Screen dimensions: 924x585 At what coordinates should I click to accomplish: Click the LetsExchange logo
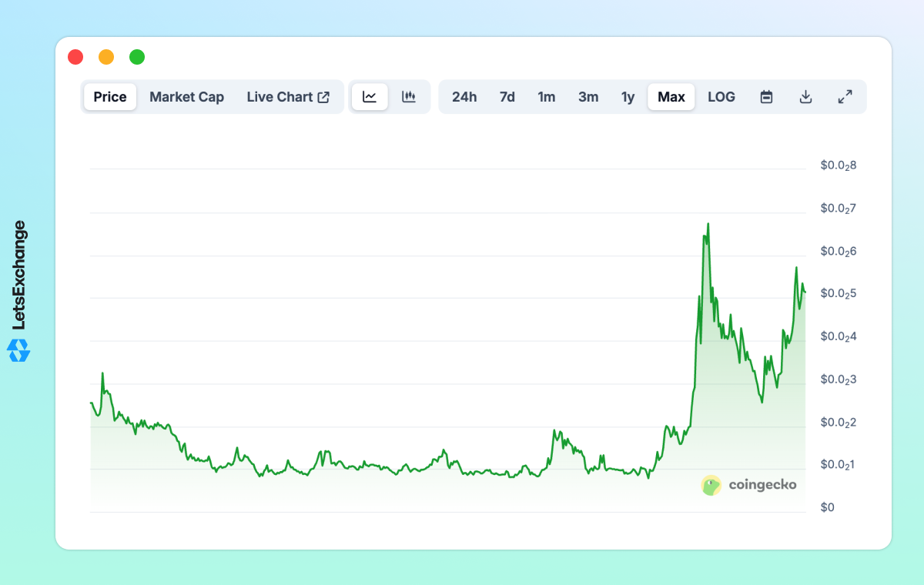pos(18,291)
